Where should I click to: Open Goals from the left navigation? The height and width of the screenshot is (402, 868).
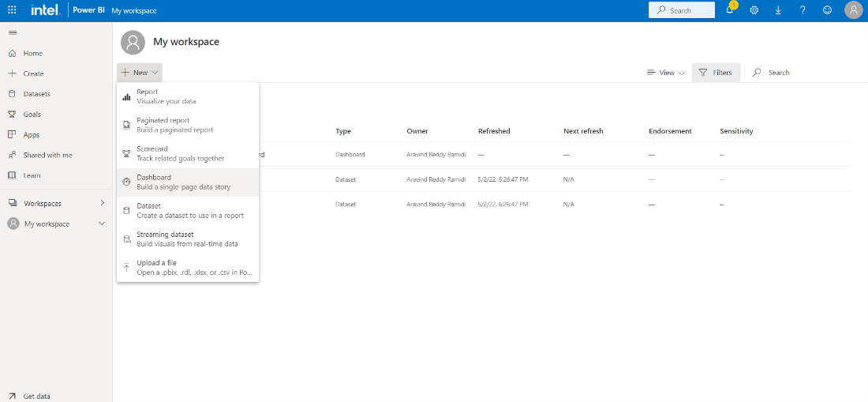[x=32, y=115]
